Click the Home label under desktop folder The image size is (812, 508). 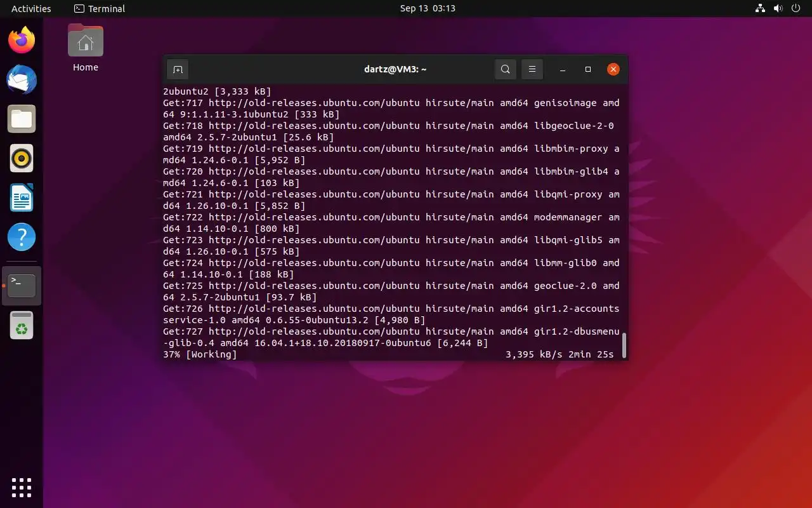coord(86,67)
